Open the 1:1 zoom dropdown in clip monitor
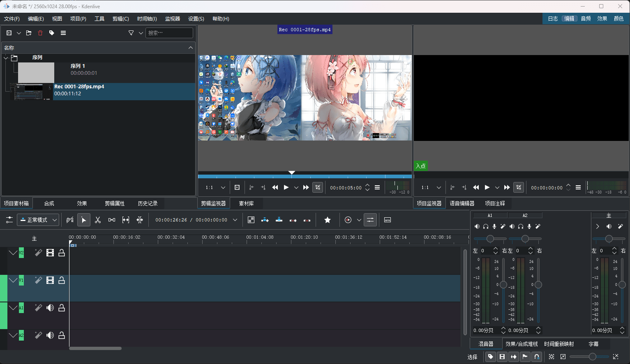Image resolution: width=630 pixels, height=364 pixels. [213, 187]
